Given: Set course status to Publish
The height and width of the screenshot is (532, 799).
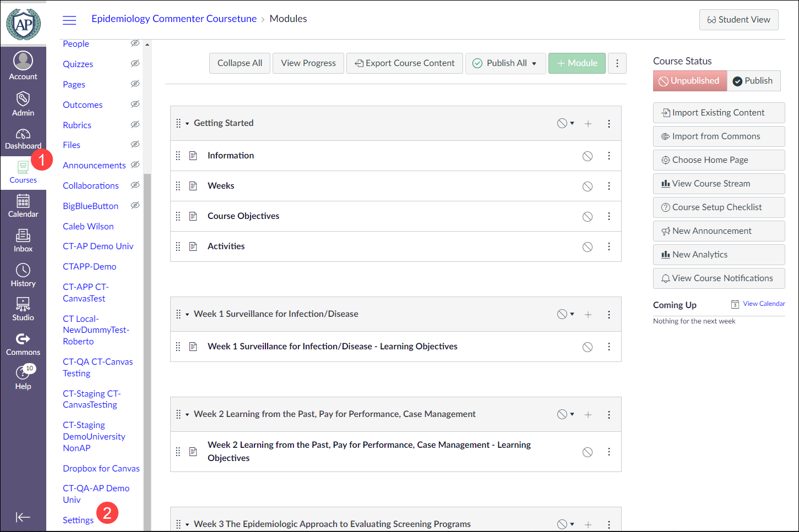Looking at the screenshot, I should click(753, 81).
